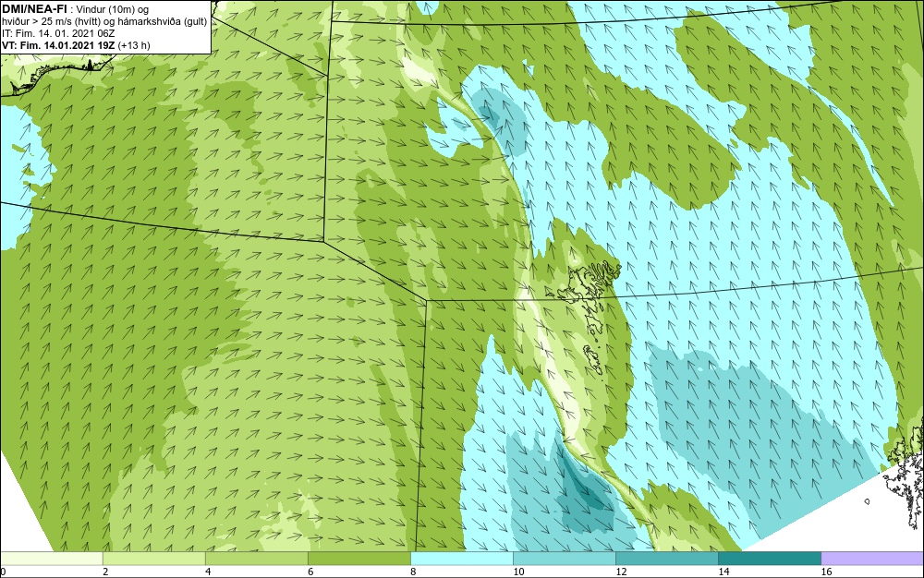The width and height of the screenshot is (924, 578).
Task: Click the scale label '8' under the legend
Action: [413, 572]
